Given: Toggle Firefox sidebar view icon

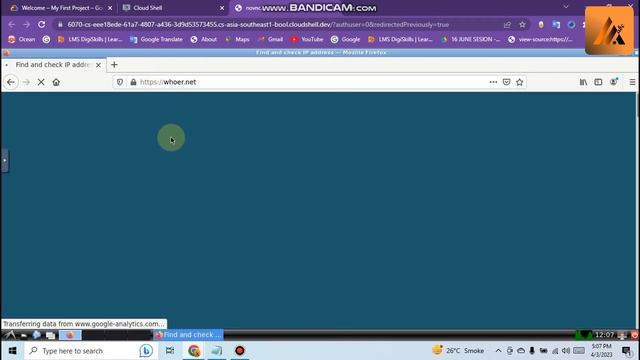Looking at the screenshot, I should click(598, 82).
